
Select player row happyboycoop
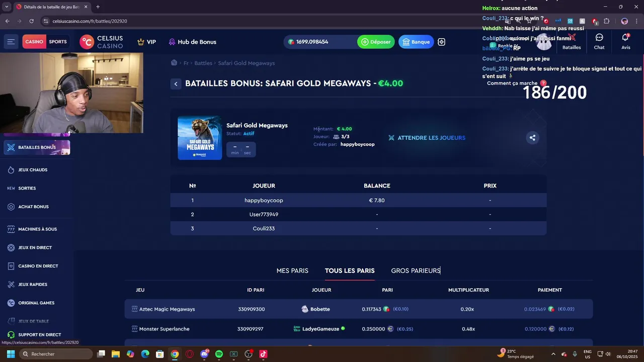(x=358, y=200)
